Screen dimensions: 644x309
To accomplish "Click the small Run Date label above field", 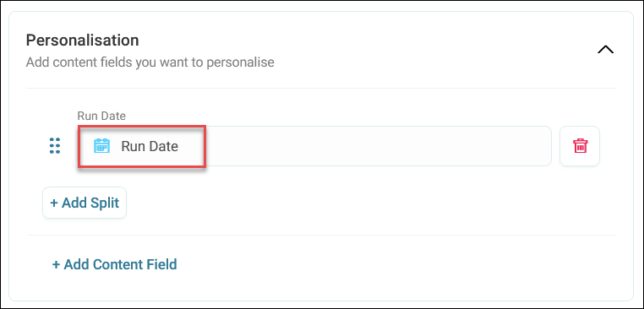I will (101, 117).
